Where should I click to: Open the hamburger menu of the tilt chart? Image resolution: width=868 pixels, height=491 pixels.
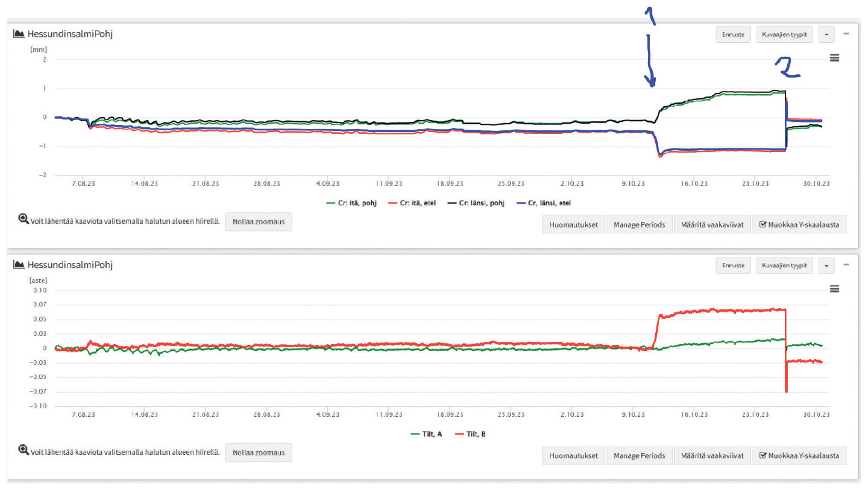pos(834,289)
